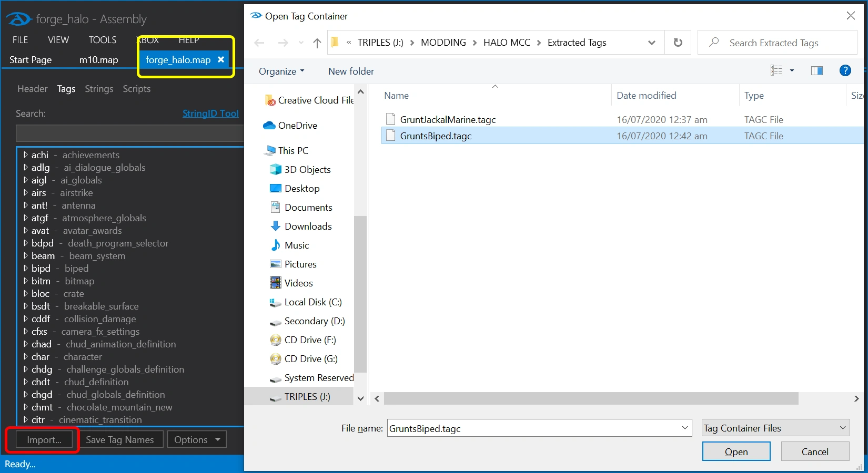The height and width of the screenshot is (473, 868).
Task: Select TRIPLES (J:) drive in sidebar
Action: (300, 396)
